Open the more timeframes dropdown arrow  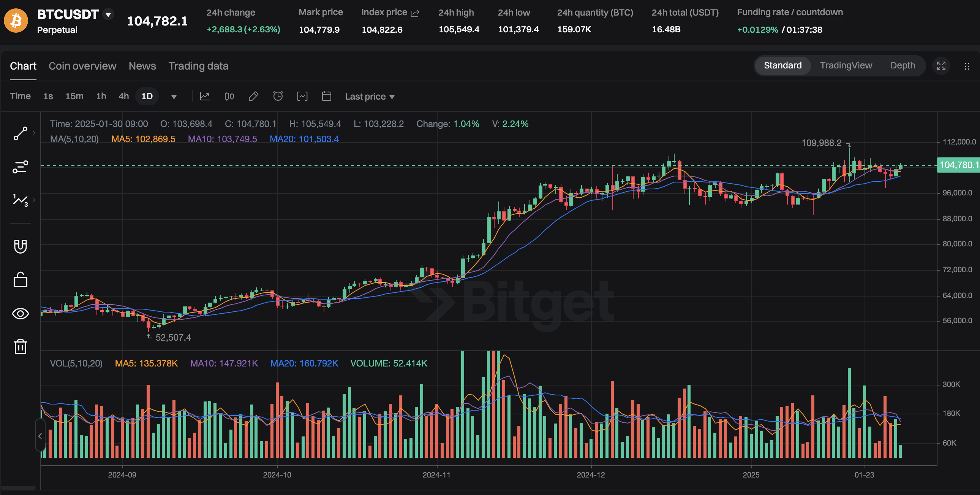click(x=174, y=97)
